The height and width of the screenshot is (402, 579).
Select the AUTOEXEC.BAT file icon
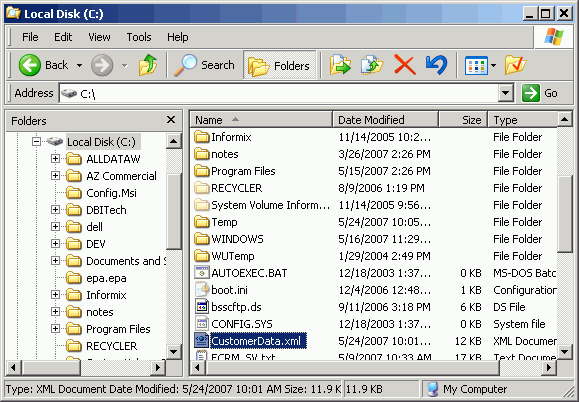[202, 273]
